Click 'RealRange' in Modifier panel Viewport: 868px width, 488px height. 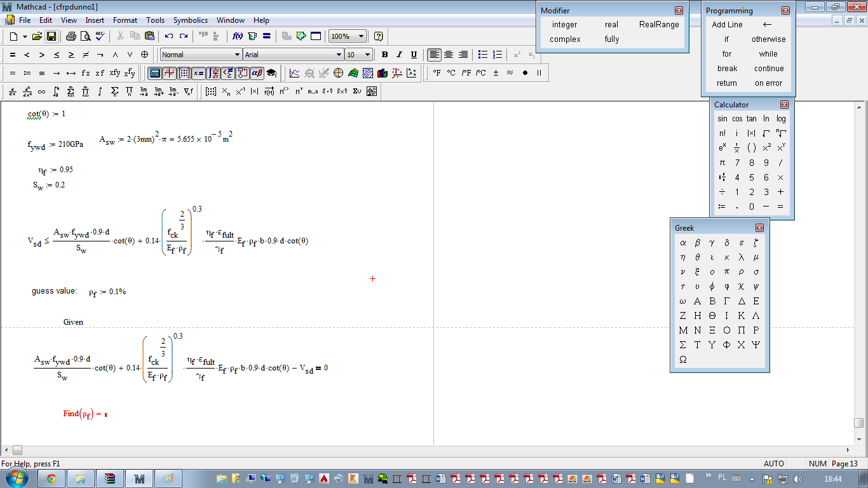tap(659, 25)
